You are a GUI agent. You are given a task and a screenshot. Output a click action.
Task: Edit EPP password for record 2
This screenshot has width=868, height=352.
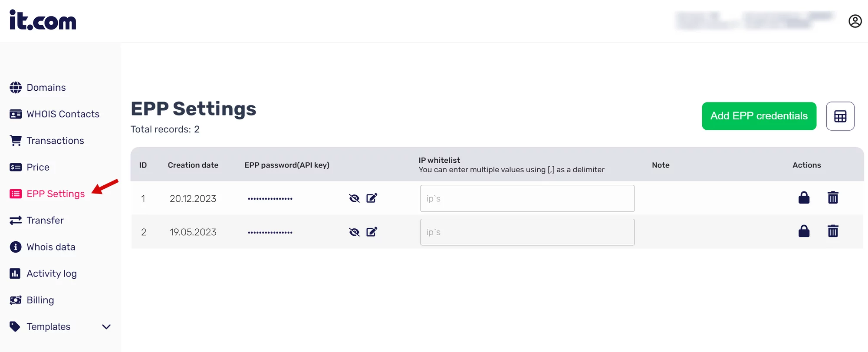pyautogui.click(x=372, y=232)
